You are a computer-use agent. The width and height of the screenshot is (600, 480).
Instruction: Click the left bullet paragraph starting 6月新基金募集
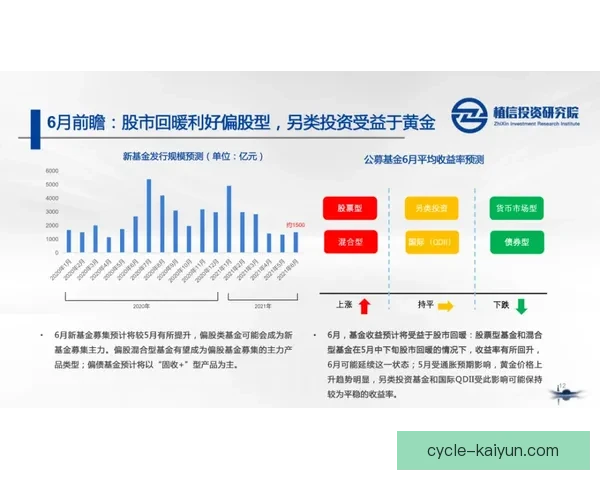(x=173, y=350)
